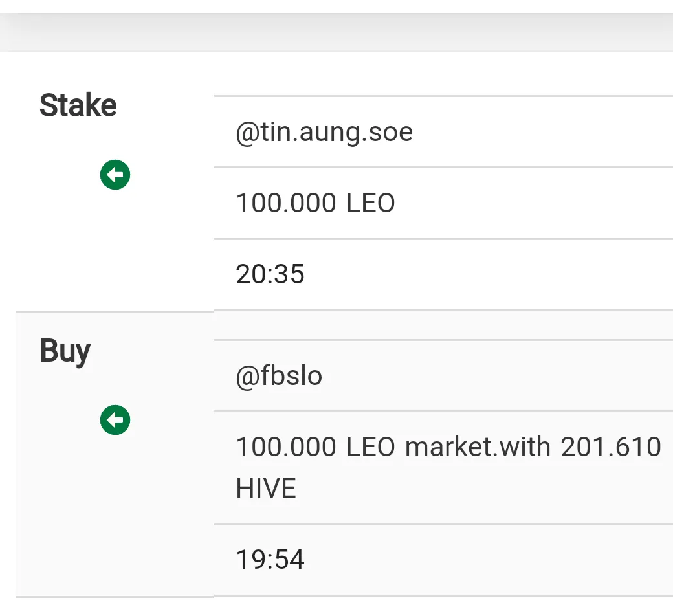Click blank area below Buy arrow icon
This screenshot has width=673, height=616.
(x=115, y=515)
